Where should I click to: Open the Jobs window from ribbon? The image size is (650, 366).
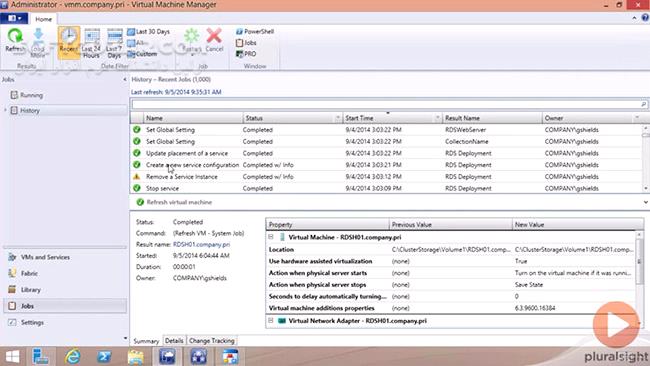click(246, 43)
